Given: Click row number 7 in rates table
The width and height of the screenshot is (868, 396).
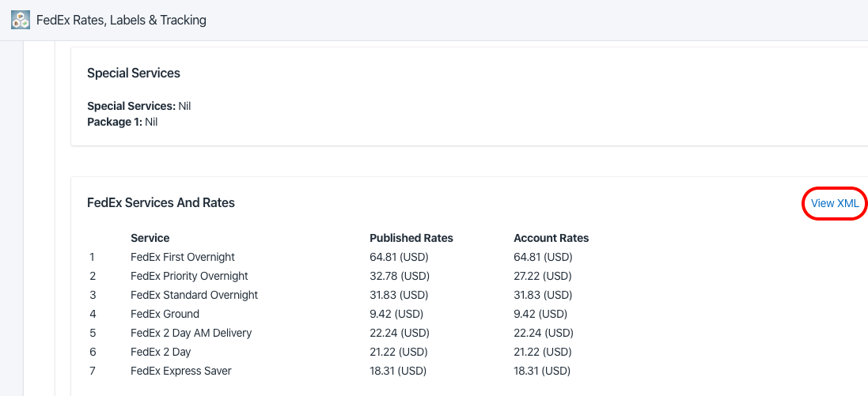Looking at the screenshot, I should [x=93, y=371].
